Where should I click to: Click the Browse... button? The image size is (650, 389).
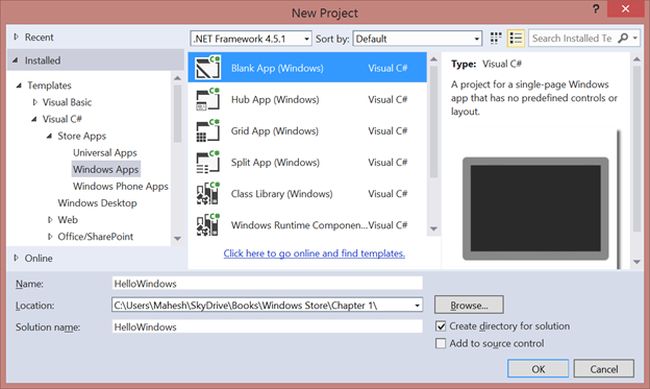click(469, 305)
